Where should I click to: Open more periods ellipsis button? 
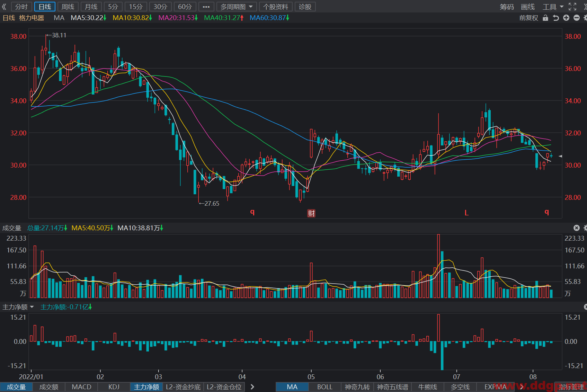(206, 7)
